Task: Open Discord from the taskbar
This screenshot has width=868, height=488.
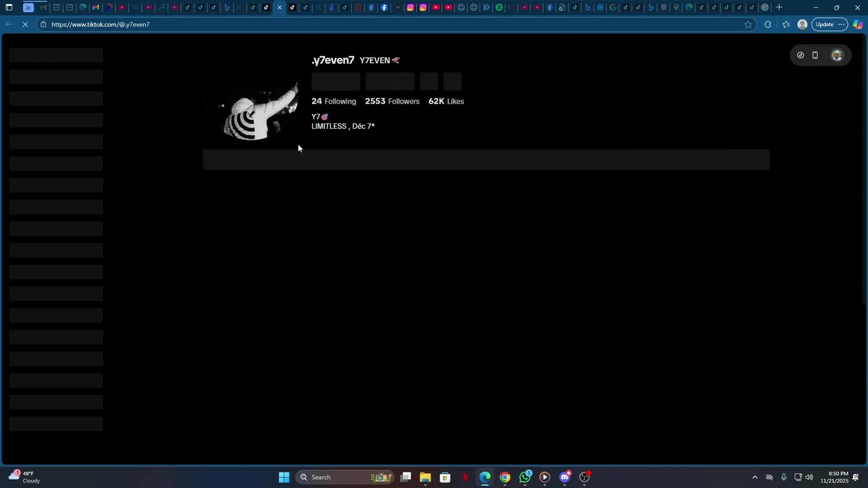Action: coord(565,477)
